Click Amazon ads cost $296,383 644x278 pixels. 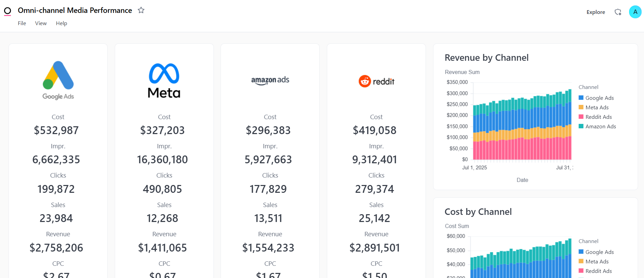click(x=268, y=130)
